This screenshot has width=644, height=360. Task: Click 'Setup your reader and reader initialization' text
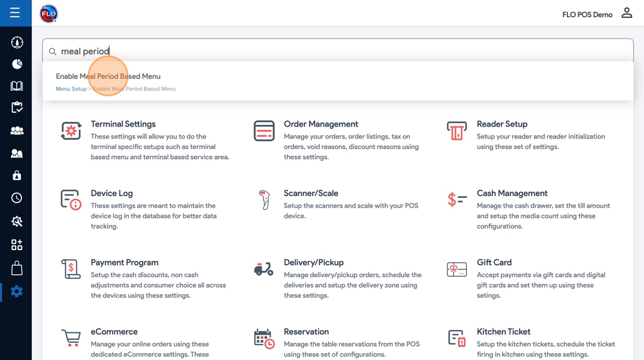tap(540, 142)
